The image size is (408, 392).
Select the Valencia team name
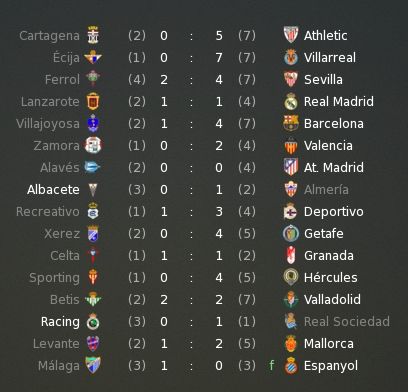click(x=328, y=145)
